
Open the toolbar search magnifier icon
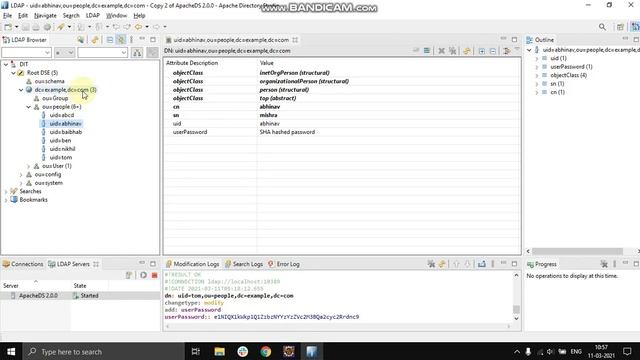602,27
